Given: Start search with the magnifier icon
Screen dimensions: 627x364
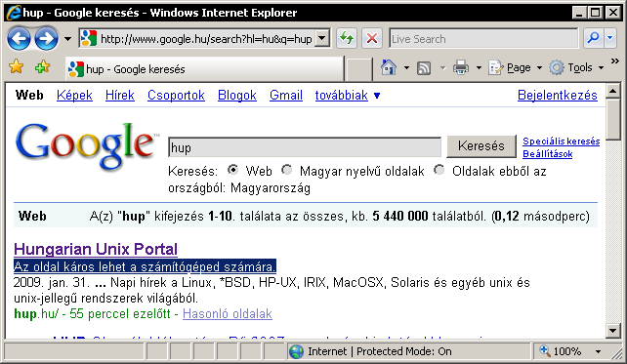Looking at the screenshot, I should 594,39.
